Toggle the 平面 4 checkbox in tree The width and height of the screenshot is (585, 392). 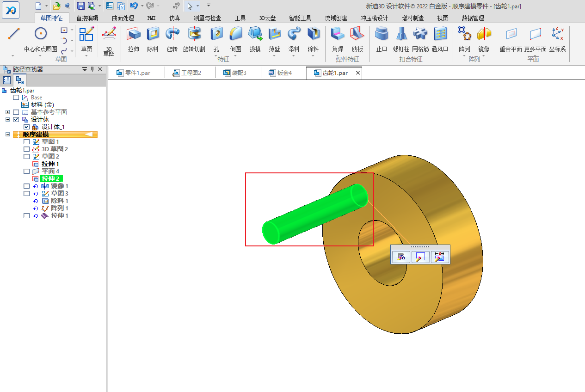[x=26, y=171]
